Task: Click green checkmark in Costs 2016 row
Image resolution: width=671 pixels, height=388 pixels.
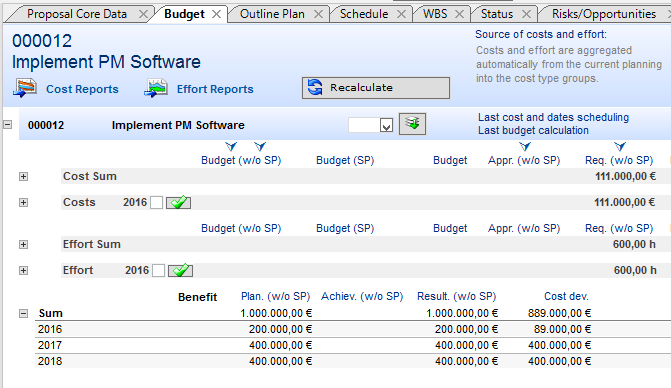Action: click(178, 202)
